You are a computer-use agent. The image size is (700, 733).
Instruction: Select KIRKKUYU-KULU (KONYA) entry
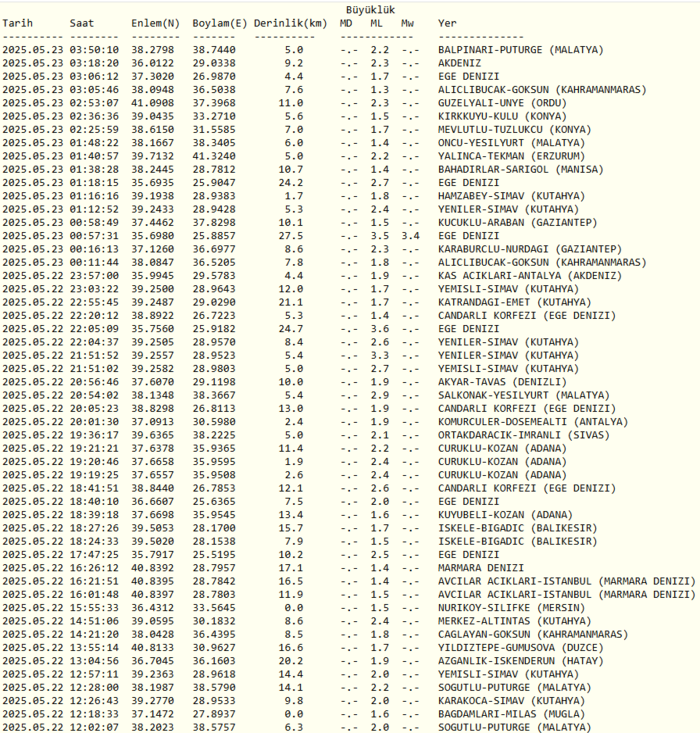point(502,116)
